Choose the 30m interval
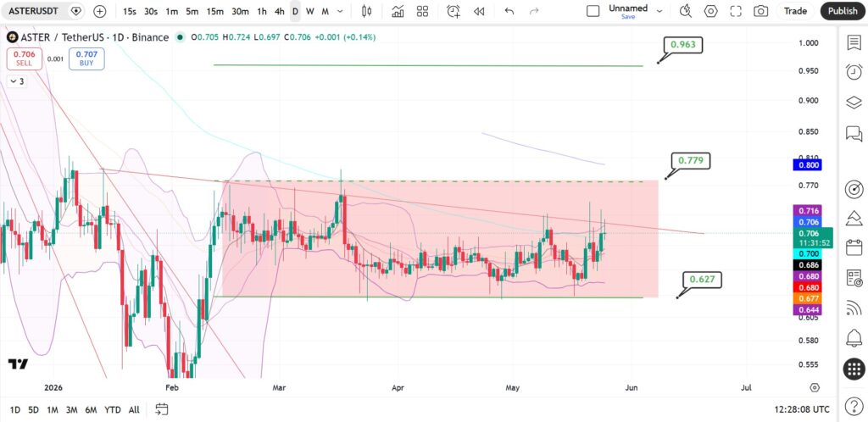This screenshot has height=422, width=868. [240, 11]
